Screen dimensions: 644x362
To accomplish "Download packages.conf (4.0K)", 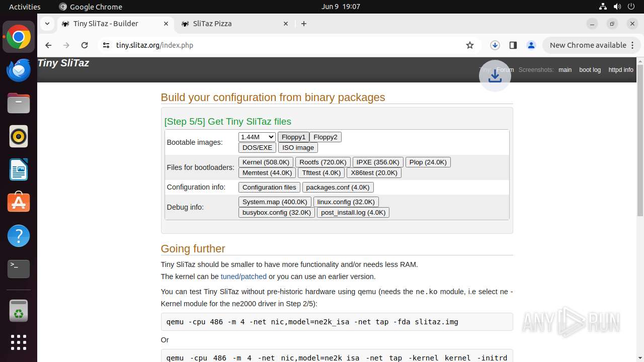I will click(x=338, y=187).
